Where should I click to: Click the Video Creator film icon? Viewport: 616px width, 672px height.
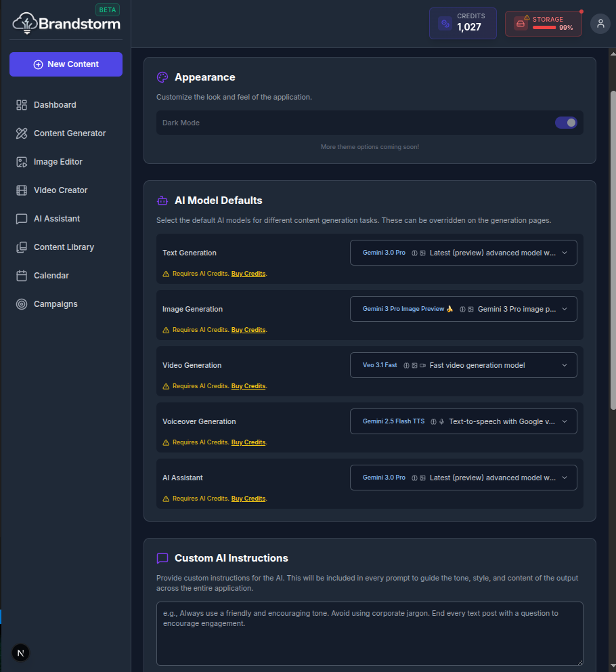pyautogui.click(x=22, y=190)
